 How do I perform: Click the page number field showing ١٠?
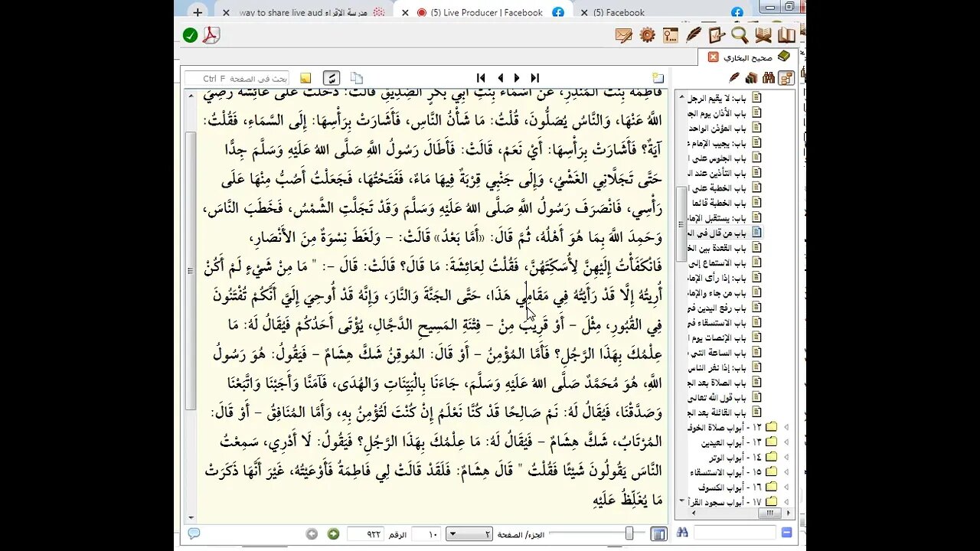click(x=428, y=534)
